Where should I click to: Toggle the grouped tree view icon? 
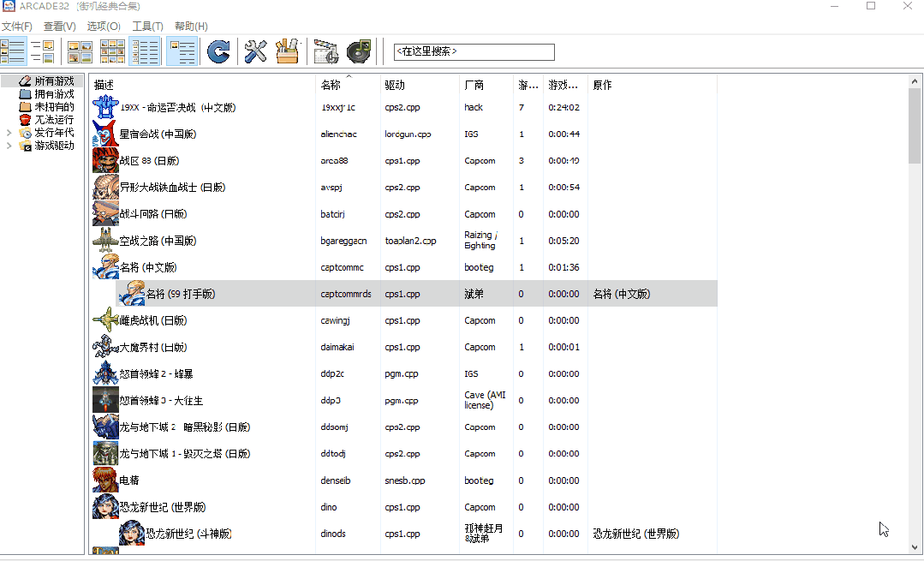point(182,51)
